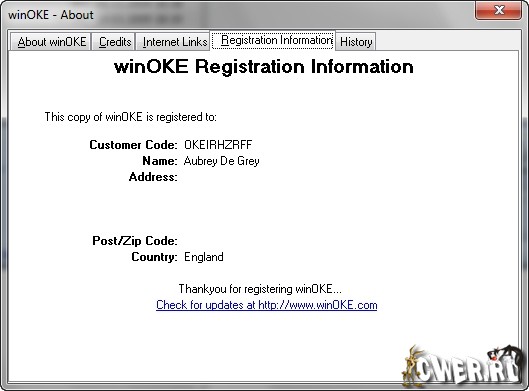
Task: Click the Address label
Action: pos(153,177)
